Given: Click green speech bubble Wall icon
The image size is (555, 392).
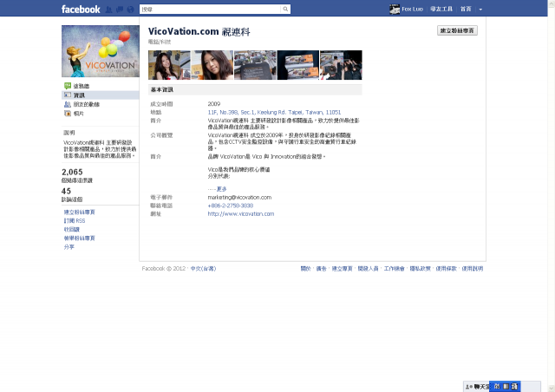Looking at the screenshot, I should (68, 86).
